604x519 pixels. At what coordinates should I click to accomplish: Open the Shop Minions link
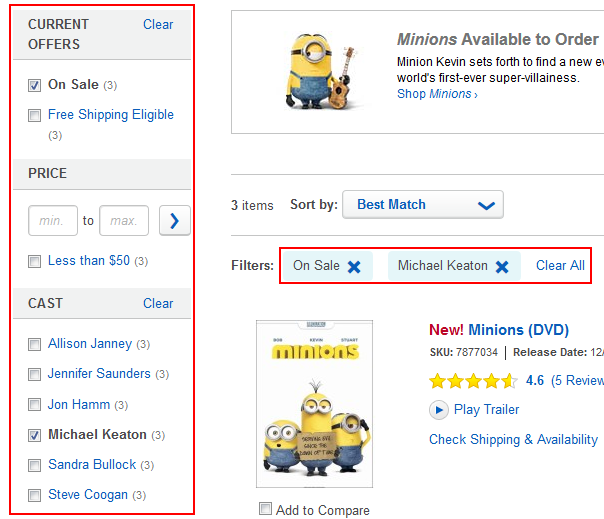(437, 94)
